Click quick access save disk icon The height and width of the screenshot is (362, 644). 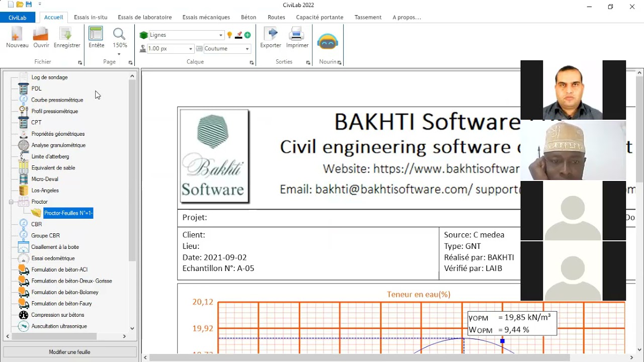[29, 5]
